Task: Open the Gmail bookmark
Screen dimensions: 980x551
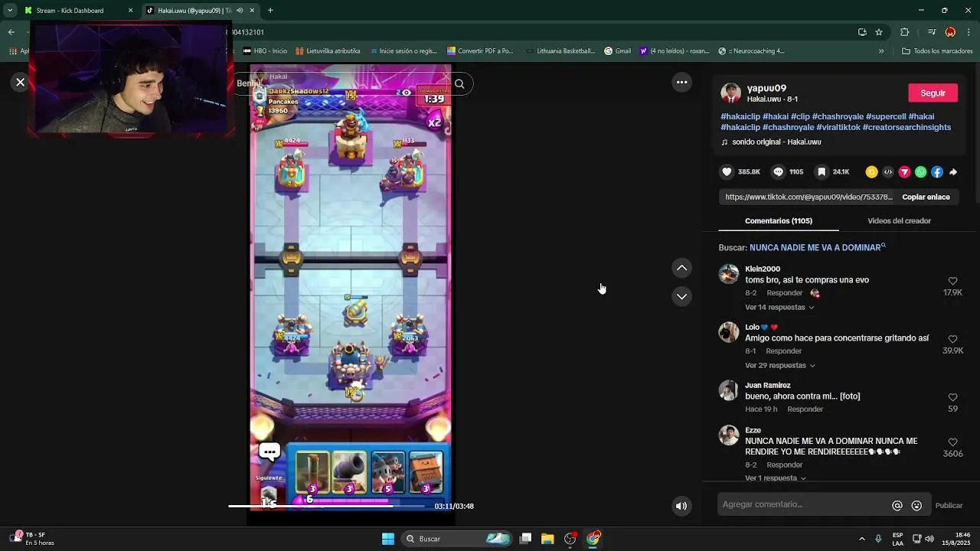Action: [617, 51]
